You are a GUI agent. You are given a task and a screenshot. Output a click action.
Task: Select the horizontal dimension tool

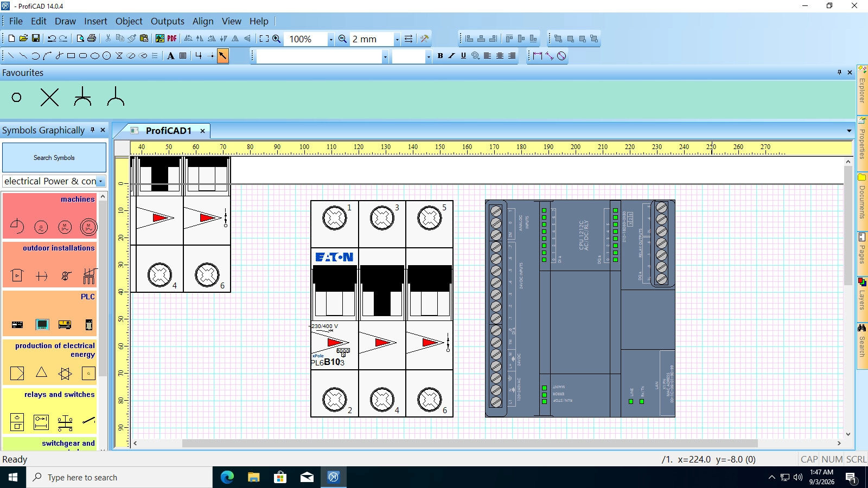(538, 56)
